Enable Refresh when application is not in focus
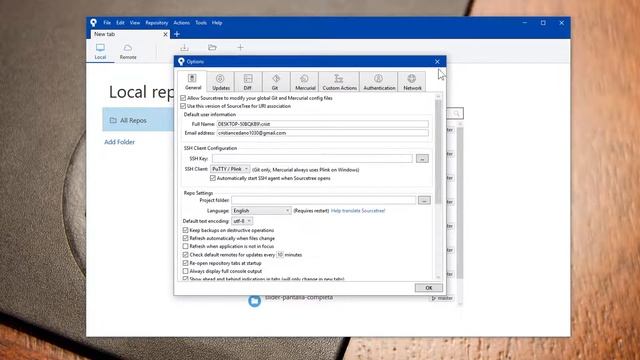Viewport: 640px width, 360px height. coord(185,246)
